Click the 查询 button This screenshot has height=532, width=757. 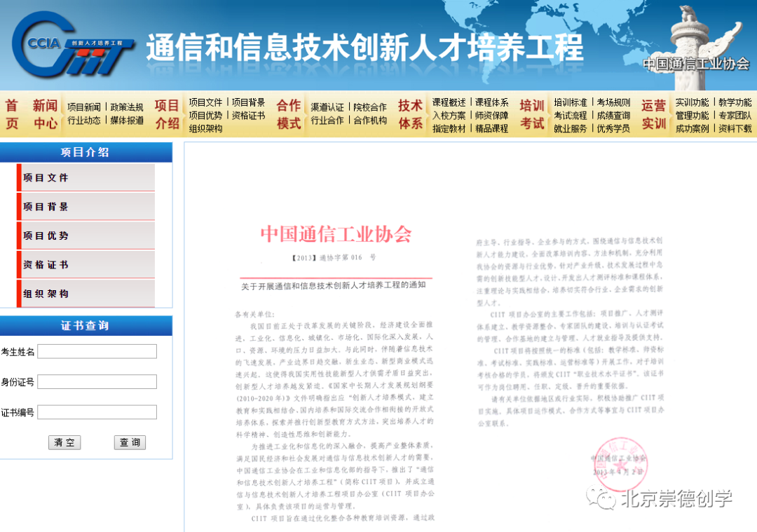tap(130, 442)
